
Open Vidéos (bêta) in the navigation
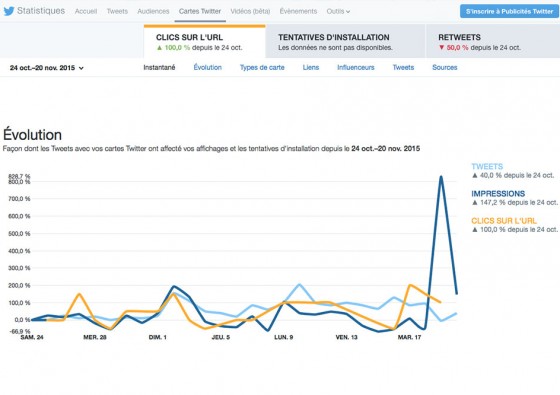[x=250, y=11]
